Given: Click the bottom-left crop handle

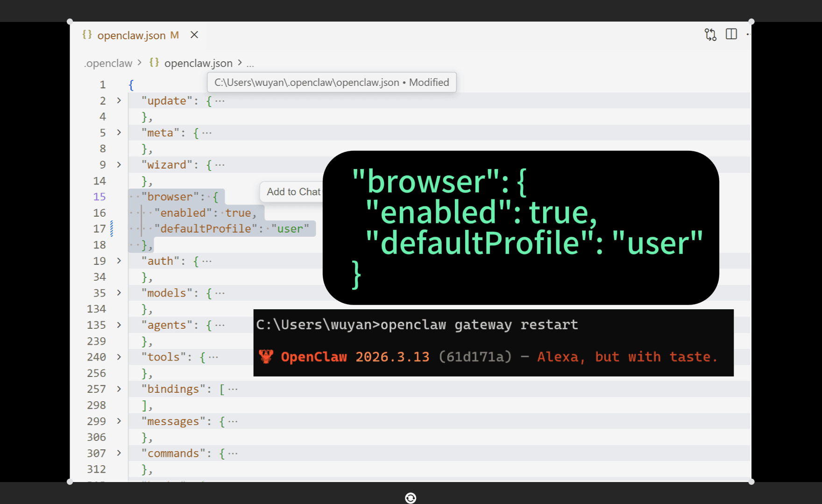Looking at the screenshot, I should (70, 482).
